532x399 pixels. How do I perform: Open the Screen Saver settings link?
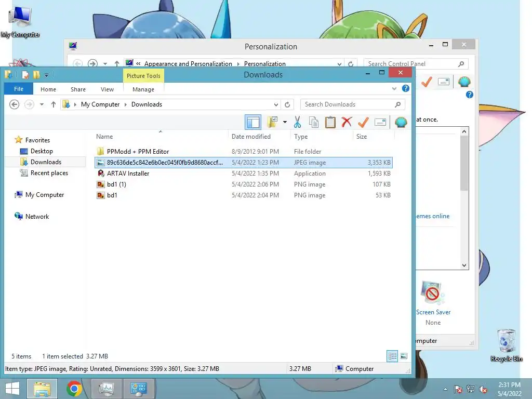pyautogui.click(x=433, y=312)
